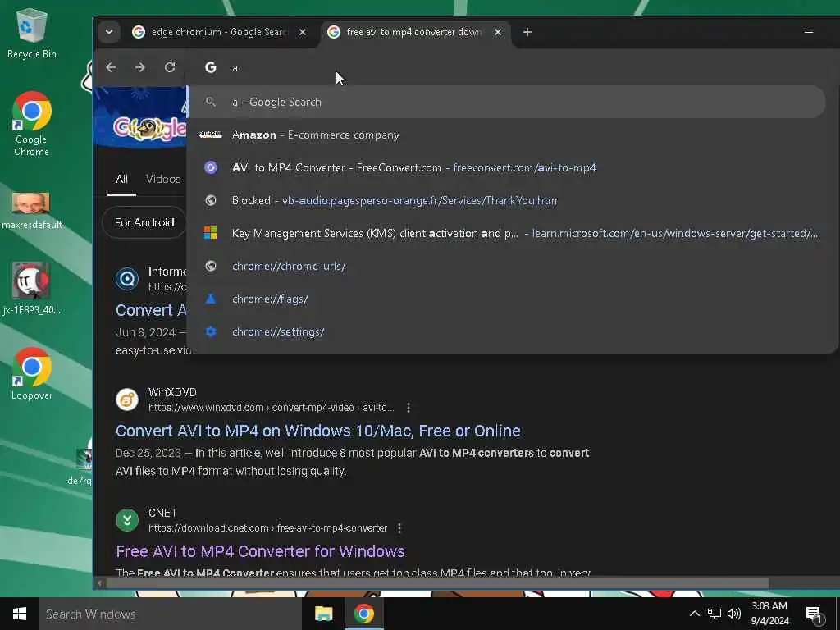
Task: Click Chrome back navigation arrow
Action: [111, 67]
